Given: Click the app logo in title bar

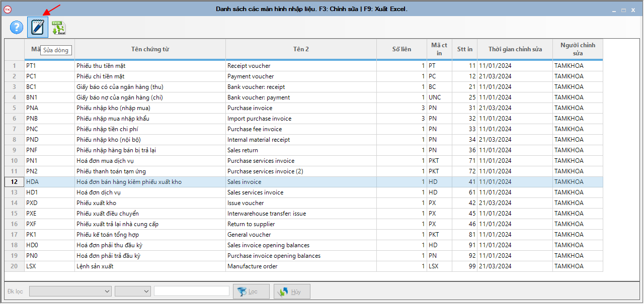Looking at the screenshot, I should pos(7,9).
